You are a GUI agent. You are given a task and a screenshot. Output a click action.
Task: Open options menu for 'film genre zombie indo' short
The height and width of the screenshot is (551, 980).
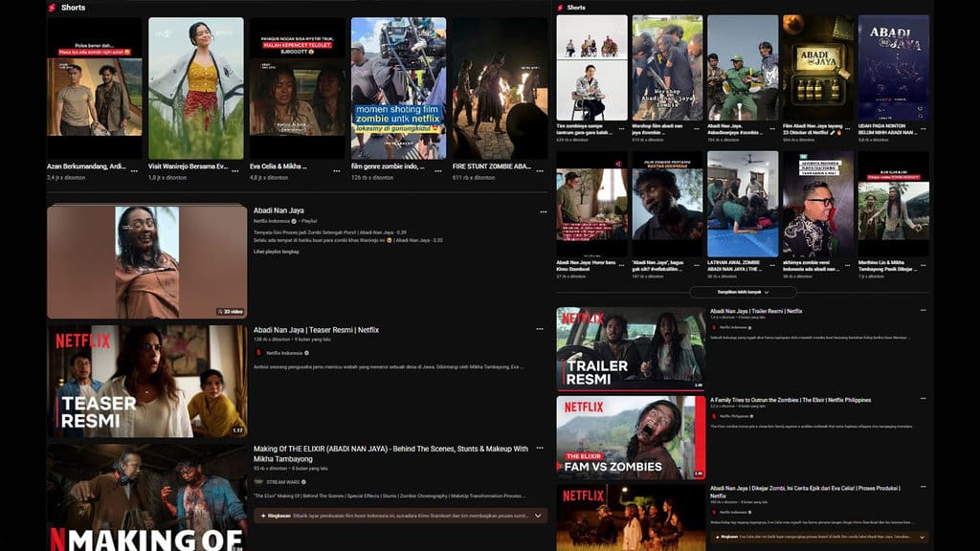pyautogui.click(x=438, y=170)
